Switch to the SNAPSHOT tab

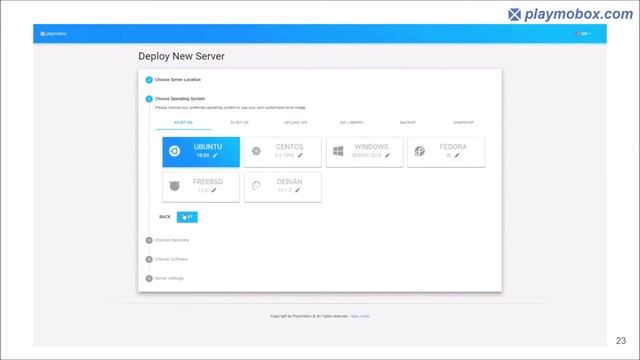pos(464,122)
